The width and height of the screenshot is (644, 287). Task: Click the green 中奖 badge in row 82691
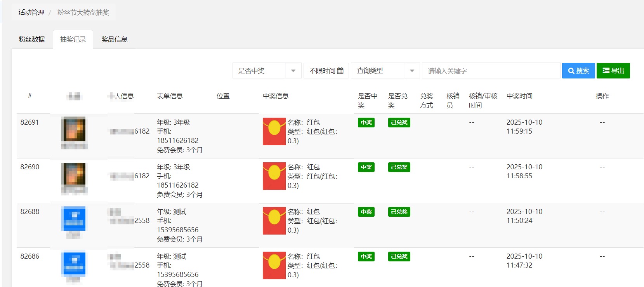coord(366,122)
